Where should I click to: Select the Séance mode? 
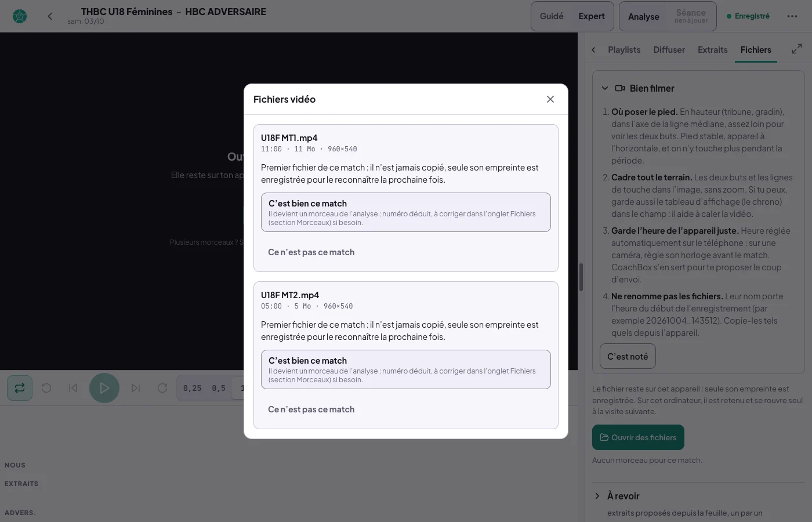(691, 16)
